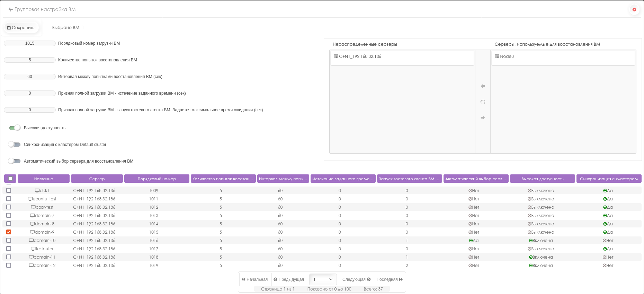Viewport: 644px width, 294px height.
Task: Select C+N1_192.168.32.186 server in unassigned list
Action: pyautogui.click(x=360, y=57)
